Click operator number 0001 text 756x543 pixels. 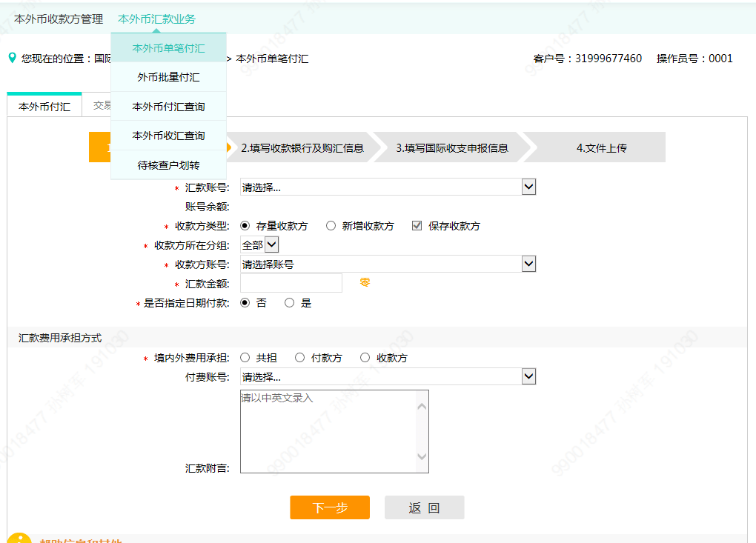[x=720, y=59]
